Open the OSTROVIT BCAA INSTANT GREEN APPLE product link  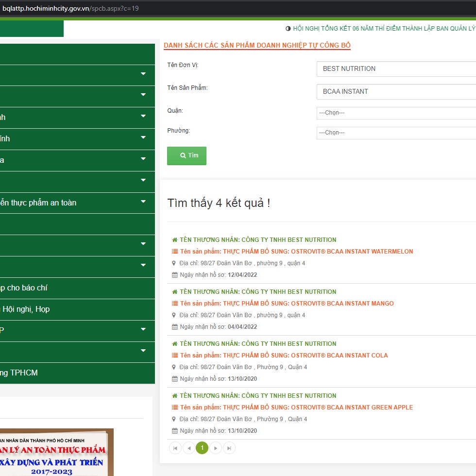tap(297, 408)
